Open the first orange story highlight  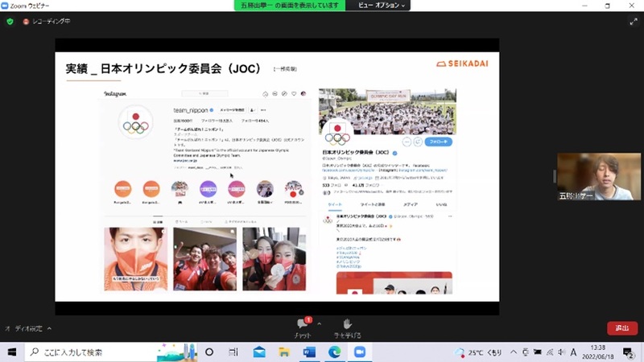tap(123, 189)
